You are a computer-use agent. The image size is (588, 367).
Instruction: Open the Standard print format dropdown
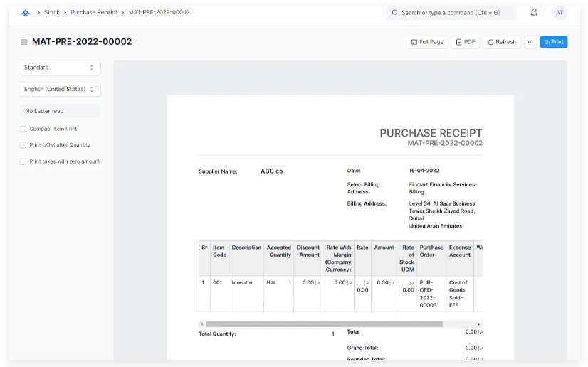60,68
